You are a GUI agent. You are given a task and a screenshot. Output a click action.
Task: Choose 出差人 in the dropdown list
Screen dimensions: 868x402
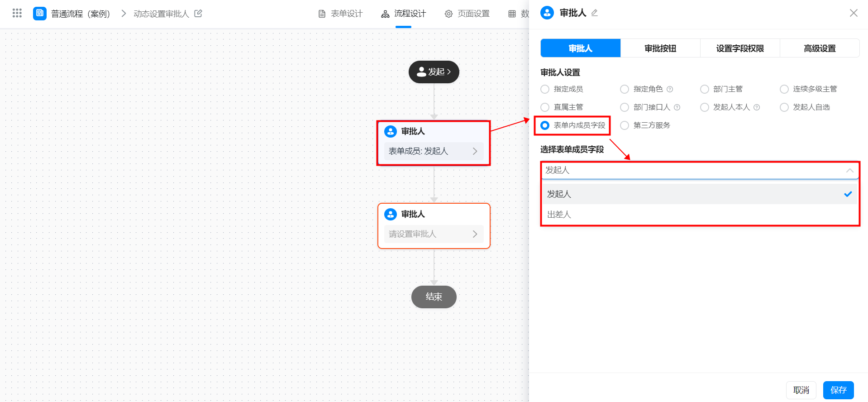tap(700, 214)
